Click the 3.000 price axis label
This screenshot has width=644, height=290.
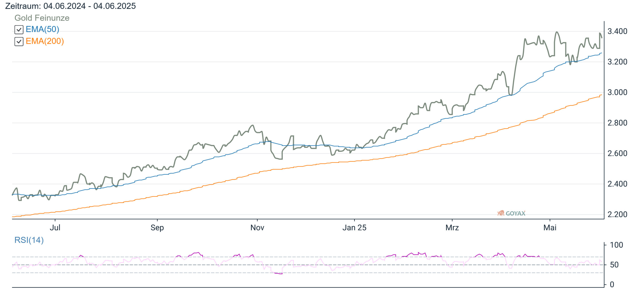point(617,92)
